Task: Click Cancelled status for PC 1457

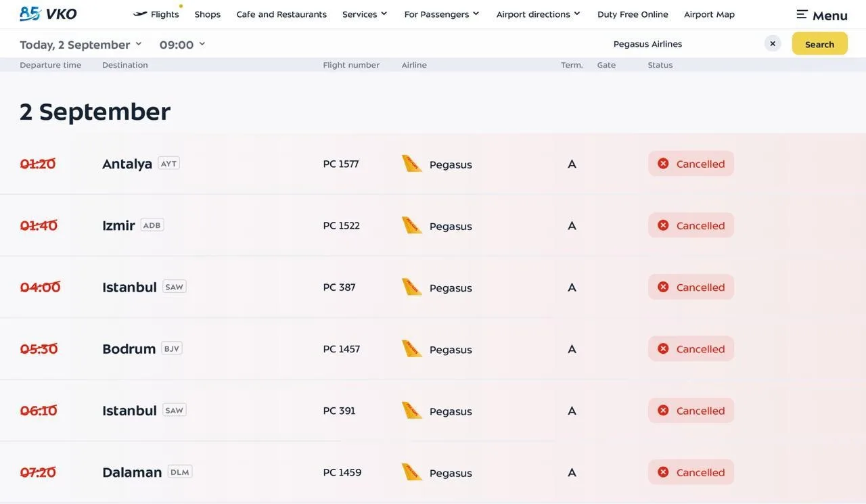Action: [x=691, y=348]
